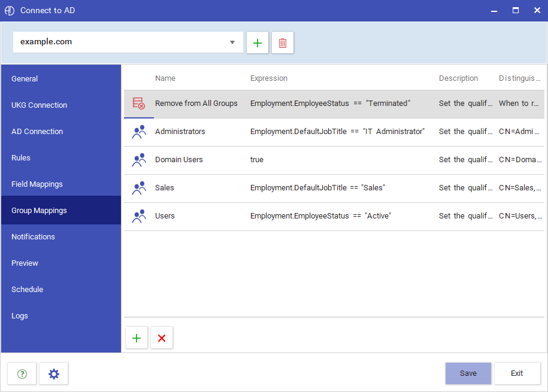Viewport: 548px width, 392px height.
Task: Click the CN=Sales,... distinguished name cell
Action: pyautogui.click(x=520, y=188)
